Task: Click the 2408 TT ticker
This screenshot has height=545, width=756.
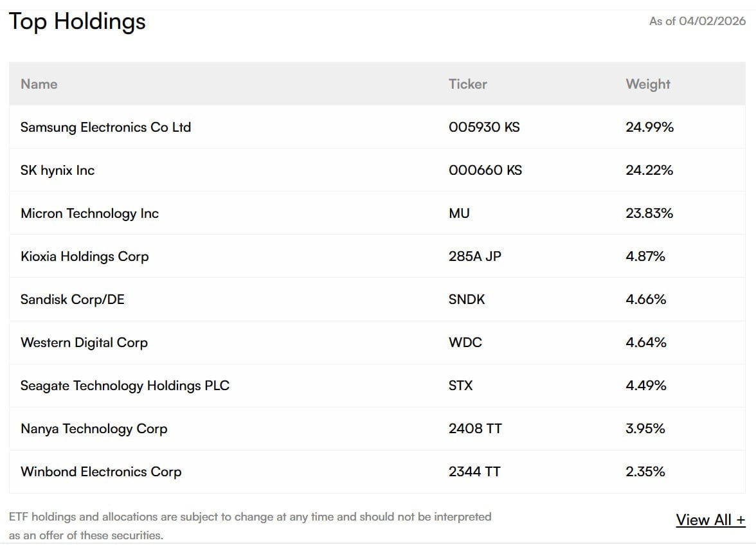Action: pos(475,429)
